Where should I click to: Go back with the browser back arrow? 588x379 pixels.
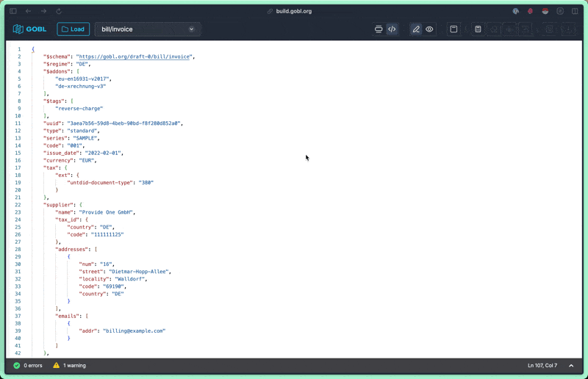click(x=28, y=11)
